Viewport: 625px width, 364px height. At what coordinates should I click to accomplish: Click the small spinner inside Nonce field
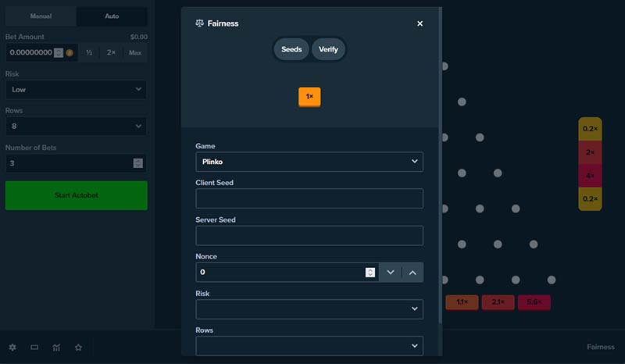[370, 273]
